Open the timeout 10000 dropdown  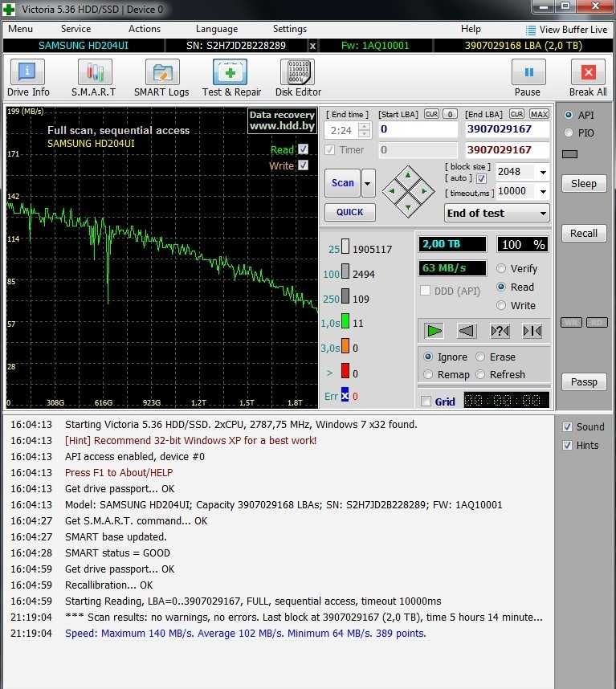pyautogui.click(x=543, y=191)
